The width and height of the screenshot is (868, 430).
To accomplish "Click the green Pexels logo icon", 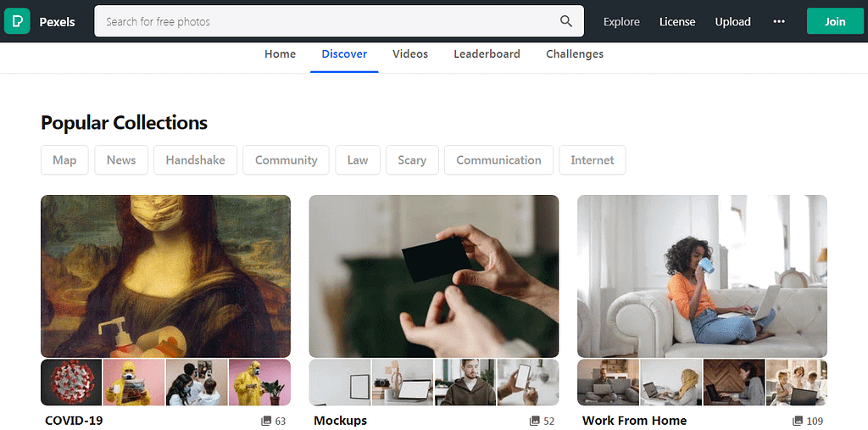I will tap(17, 21).
